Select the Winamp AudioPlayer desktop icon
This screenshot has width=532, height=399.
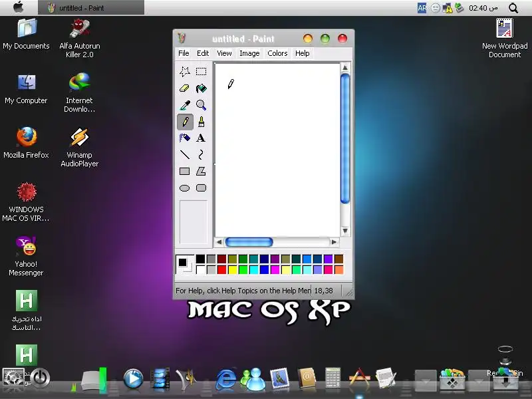coord(79,147)
